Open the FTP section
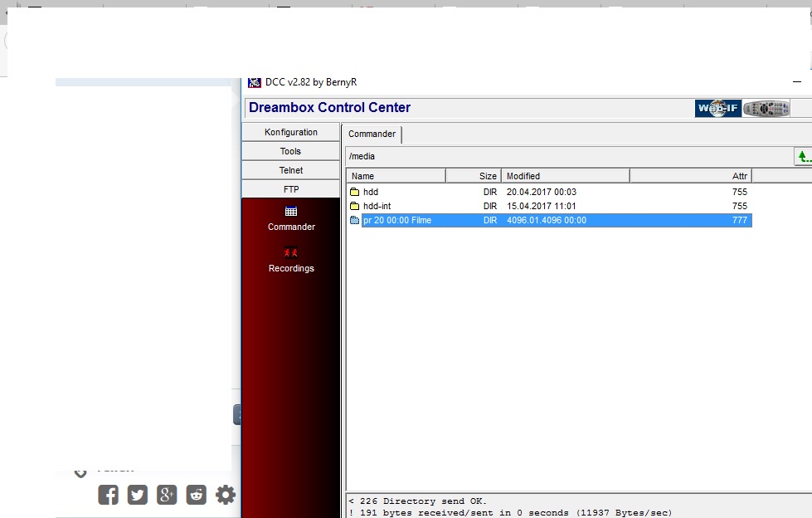Image resolution: width=812 pixels, height=518 pixels. coord(290,189)
